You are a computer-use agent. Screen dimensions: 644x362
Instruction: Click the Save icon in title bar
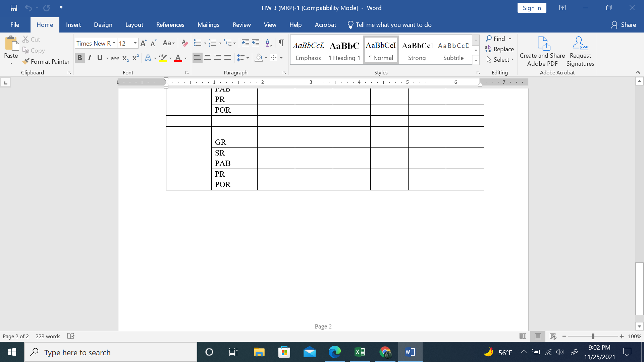[x=14, y=8]
